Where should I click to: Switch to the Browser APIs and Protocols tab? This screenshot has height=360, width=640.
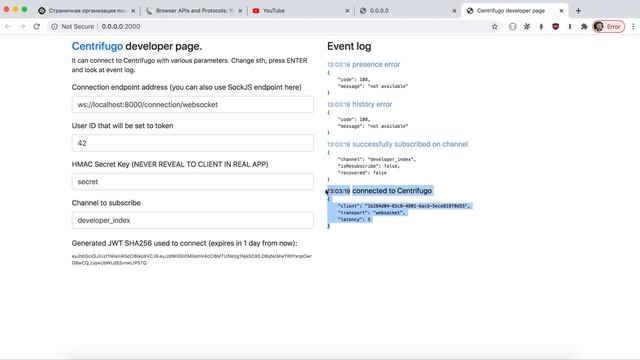coord(195,11)
